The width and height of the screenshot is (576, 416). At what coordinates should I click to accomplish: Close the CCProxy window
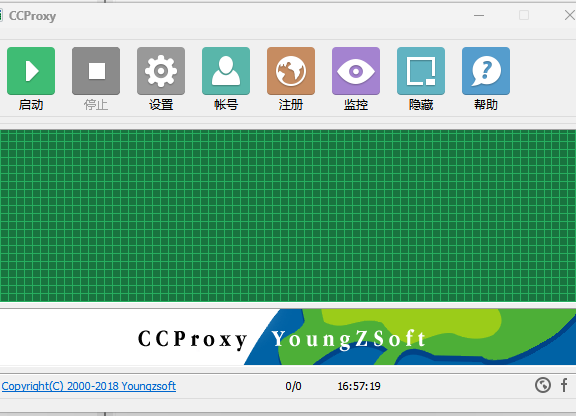tap(569, 15)
